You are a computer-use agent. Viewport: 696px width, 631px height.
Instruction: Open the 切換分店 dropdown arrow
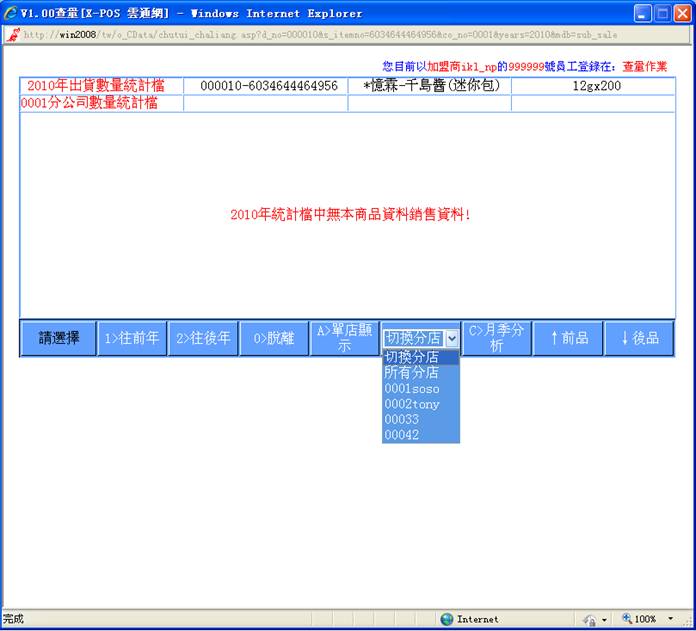452,339
